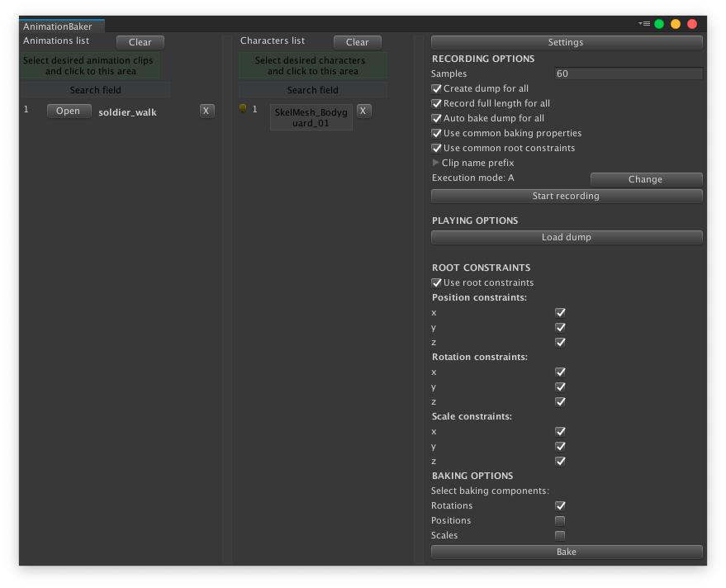Click the desired characters drop area

coord(312,66)
